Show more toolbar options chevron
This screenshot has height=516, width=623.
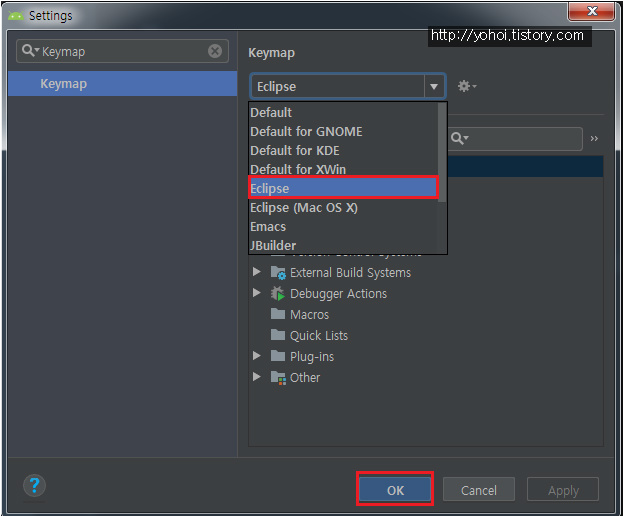(x=594, y=139)
